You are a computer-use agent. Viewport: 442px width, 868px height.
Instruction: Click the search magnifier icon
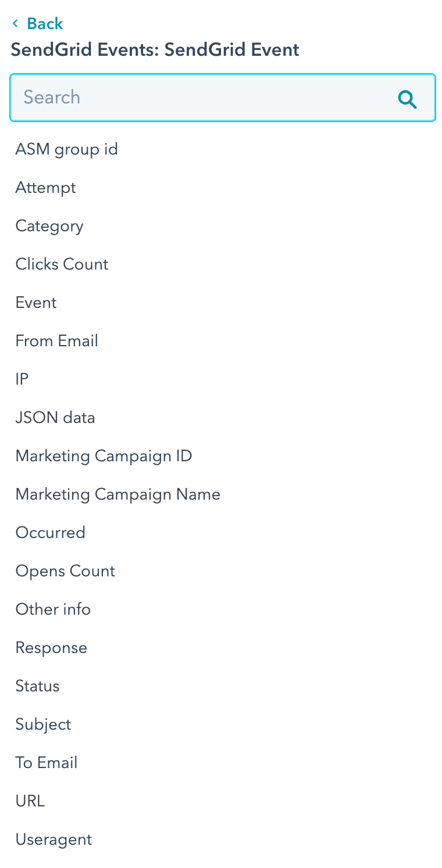coord(407,99)
